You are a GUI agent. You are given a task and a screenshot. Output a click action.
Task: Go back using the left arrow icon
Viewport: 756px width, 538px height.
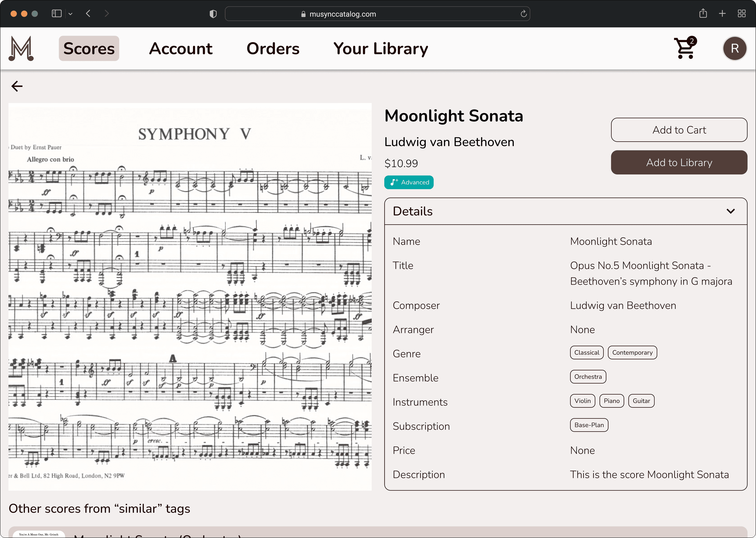[x=17, y=86]
